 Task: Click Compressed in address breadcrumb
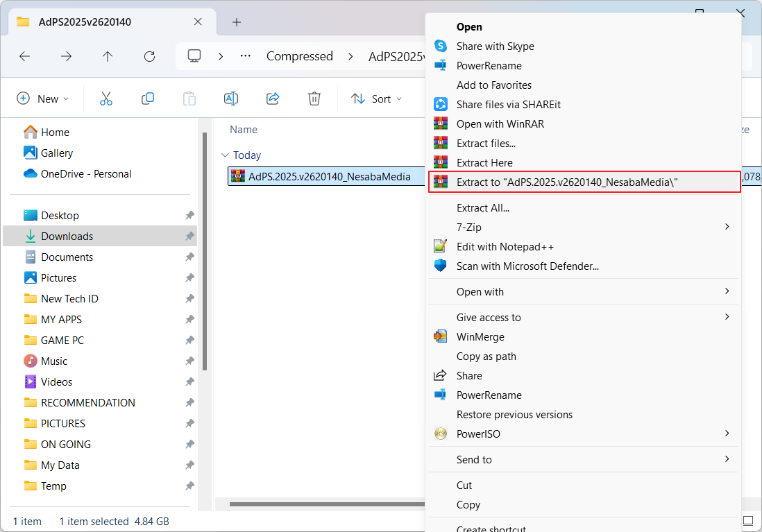tap(299, 56)
